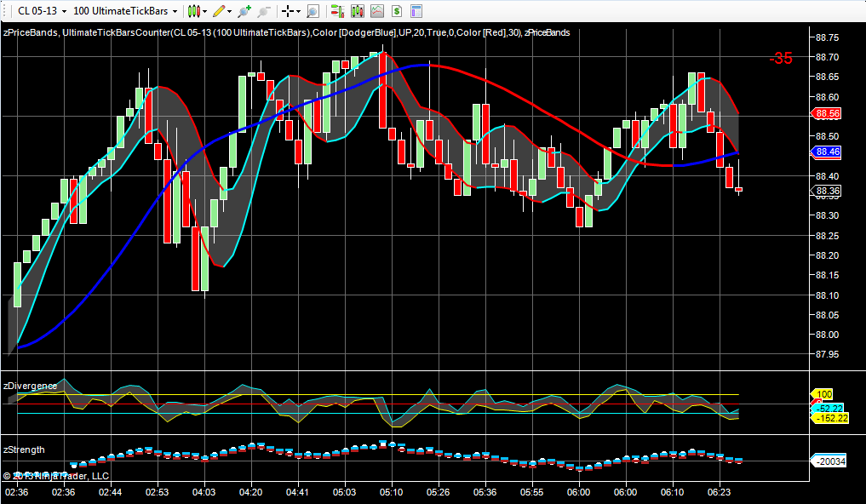Open the data series candlestick icon
This screenshot has width=866, height=504.
(x=358, y=11)
